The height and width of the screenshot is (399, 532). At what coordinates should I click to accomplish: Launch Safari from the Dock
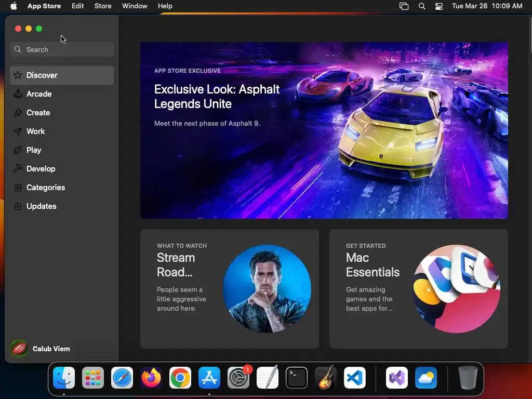pyautogui.click(x=122, y=378)
